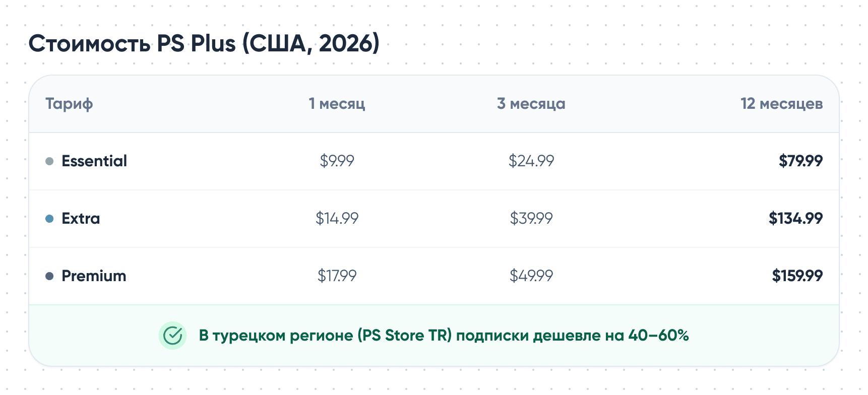
Task: Select the Essential tier name
Action: (x=94, y=161)
